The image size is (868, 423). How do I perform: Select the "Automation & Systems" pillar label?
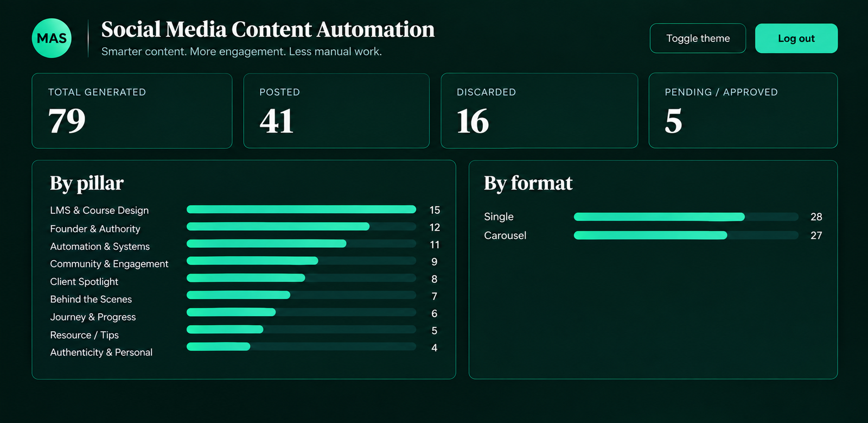pos(100,246)
